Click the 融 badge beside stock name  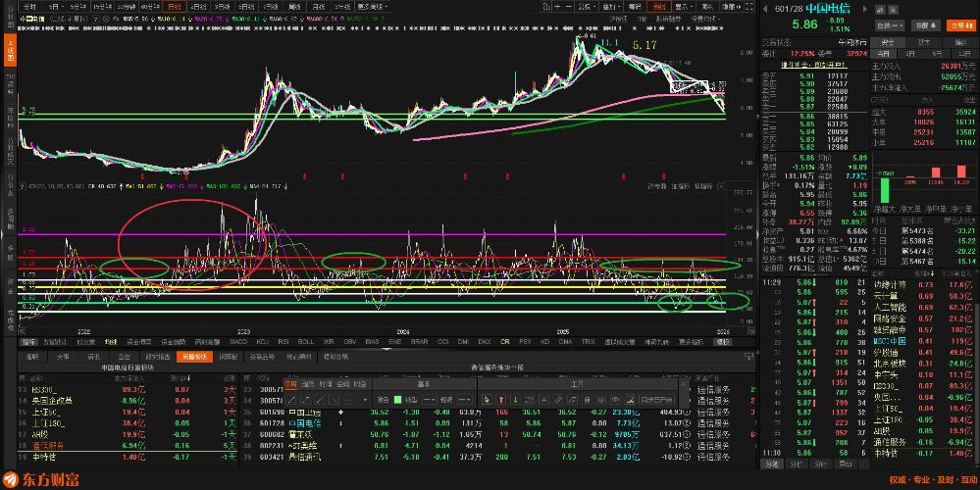pos(881,10)
